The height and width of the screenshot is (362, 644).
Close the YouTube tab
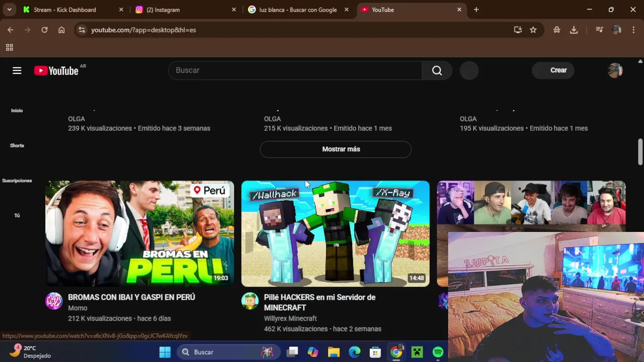pyautogui.click(x=459, y=10)
